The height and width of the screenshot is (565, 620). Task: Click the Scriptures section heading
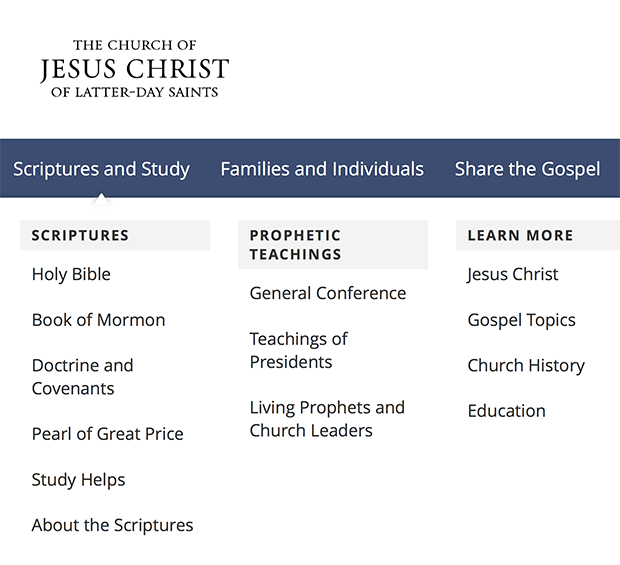[x=115, y=235]
